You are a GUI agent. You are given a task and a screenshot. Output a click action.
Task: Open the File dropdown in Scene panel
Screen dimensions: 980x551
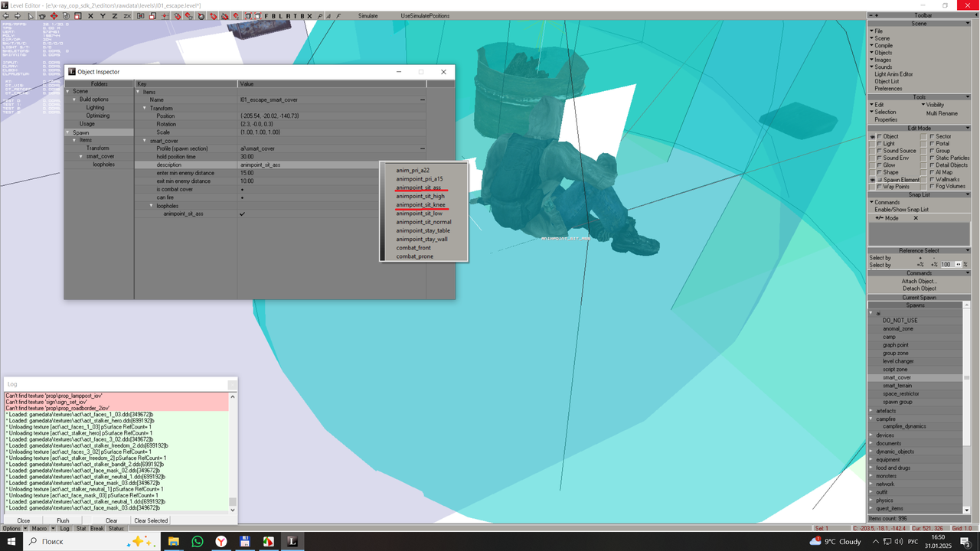[x=877, y=31]
